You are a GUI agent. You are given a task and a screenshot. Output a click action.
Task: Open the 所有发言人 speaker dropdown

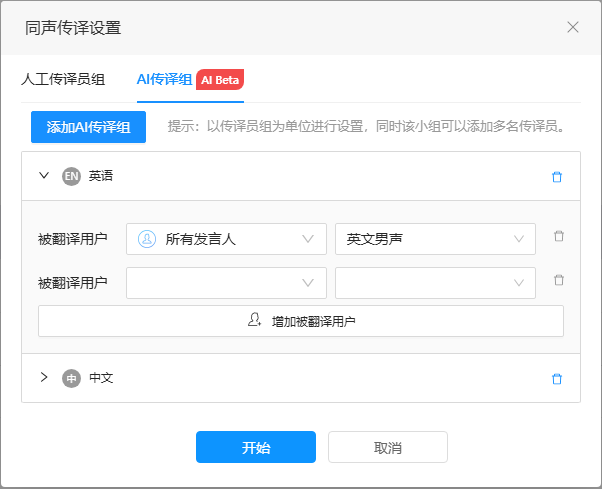click(x=227, y=239)
